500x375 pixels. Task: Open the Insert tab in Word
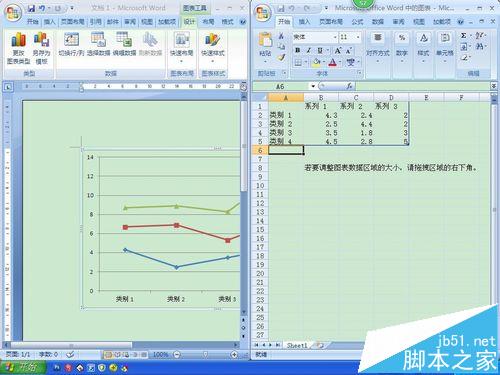point(49,22)
